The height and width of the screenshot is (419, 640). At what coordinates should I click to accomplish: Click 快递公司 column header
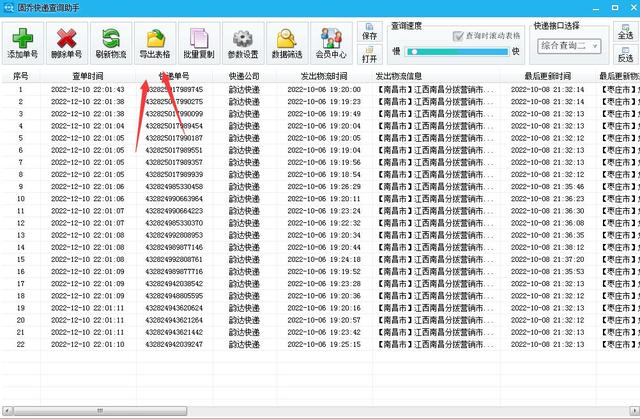[x=244, y=76]
